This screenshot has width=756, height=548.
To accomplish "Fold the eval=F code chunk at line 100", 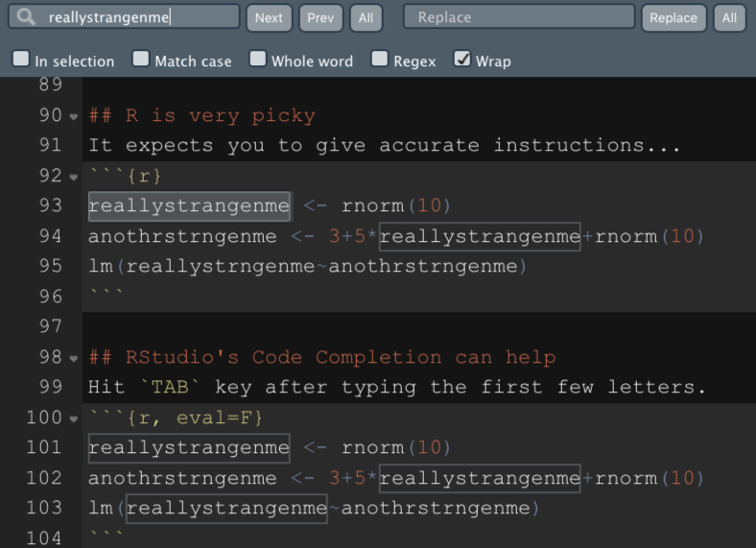I will coord(74,418).
